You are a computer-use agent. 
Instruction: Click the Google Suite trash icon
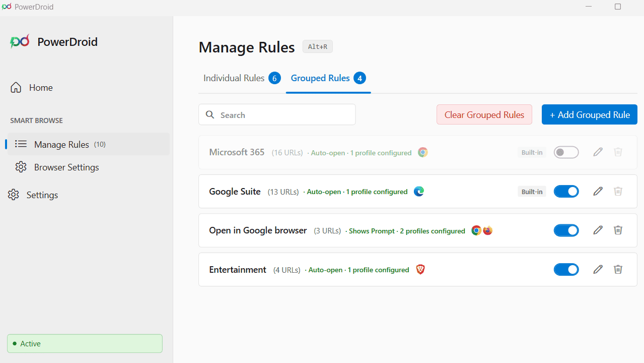point(618,192)
